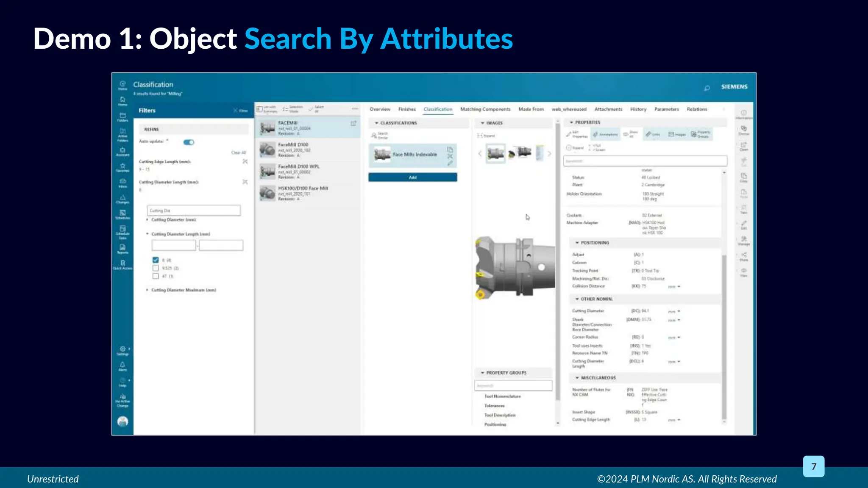Viewport: 868px width, 488px height.
Task: Click the user avatar in sidebar
Action: tap(122, 421)
